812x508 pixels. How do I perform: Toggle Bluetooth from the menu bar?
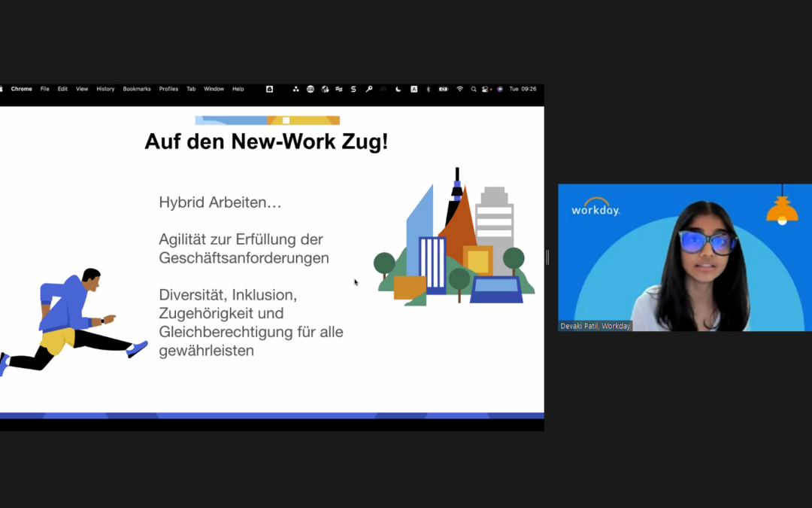pyautogui.click(x=428, y=89)
